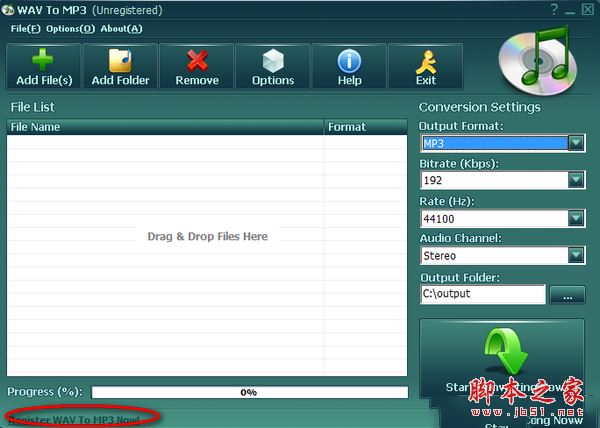
Task: Open the About(A) menu
Action: 121,29
